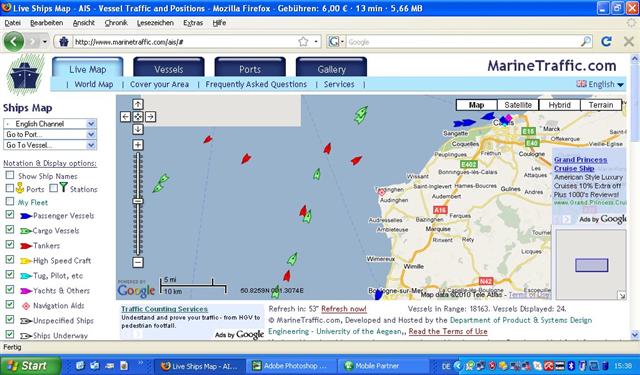
Task: Zoom in on map with plus button
Action: point(138,145)
